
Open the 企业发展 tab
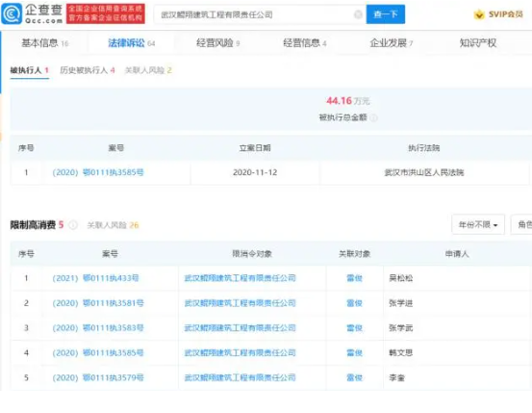[x=392, y=43]
